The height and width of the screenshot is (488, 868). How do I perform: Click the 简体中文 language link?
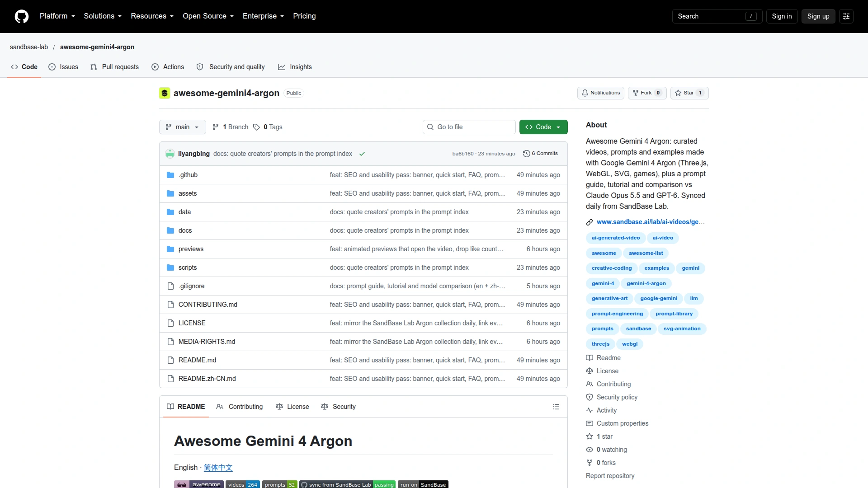pos(218,468)
